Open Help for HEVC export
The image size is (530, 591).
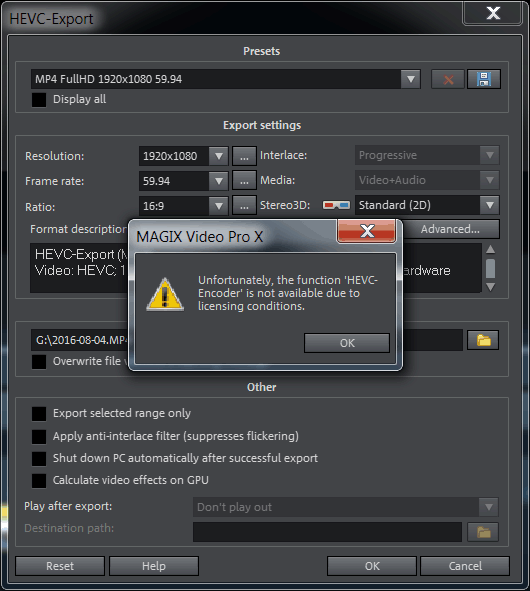coord(154,566)
